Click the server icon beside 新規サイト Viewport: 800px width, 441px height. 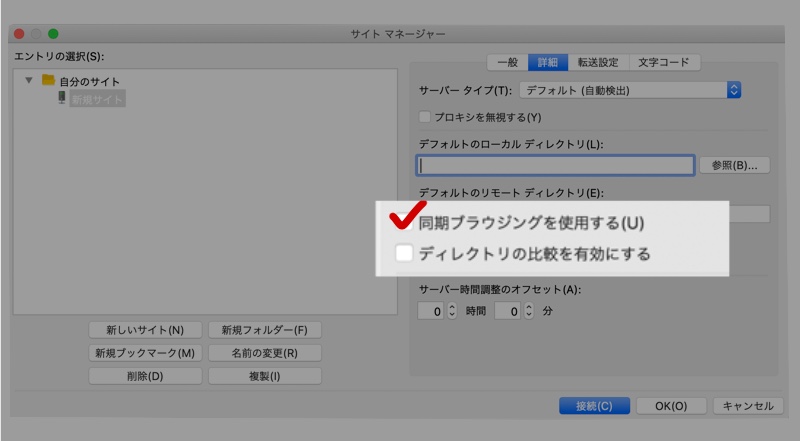coord(62,97)
